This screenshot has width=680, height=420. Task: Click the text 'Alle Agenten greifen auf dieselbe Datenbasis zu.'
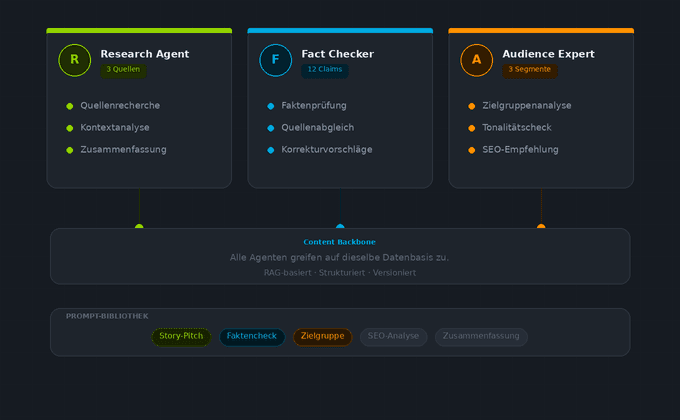[339, 258]
